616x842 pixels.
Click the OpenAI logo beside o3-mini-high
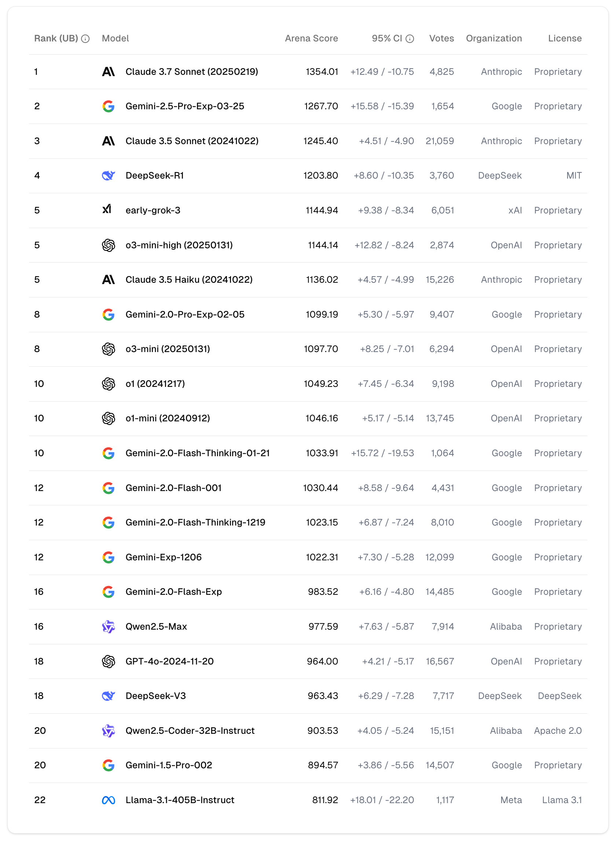pyautogui.click(x=108, y=245)
